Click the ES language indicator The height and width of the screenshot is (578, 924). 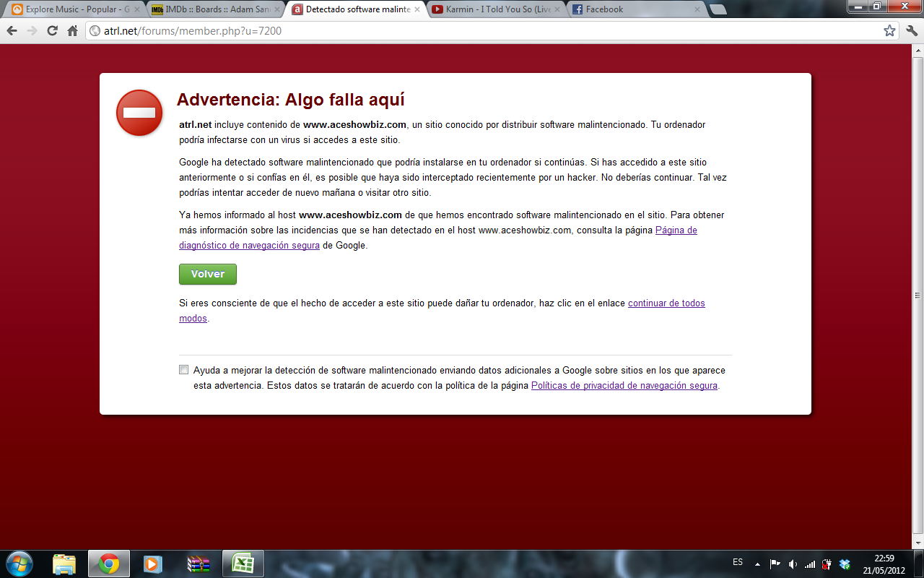tap(738, 562)
